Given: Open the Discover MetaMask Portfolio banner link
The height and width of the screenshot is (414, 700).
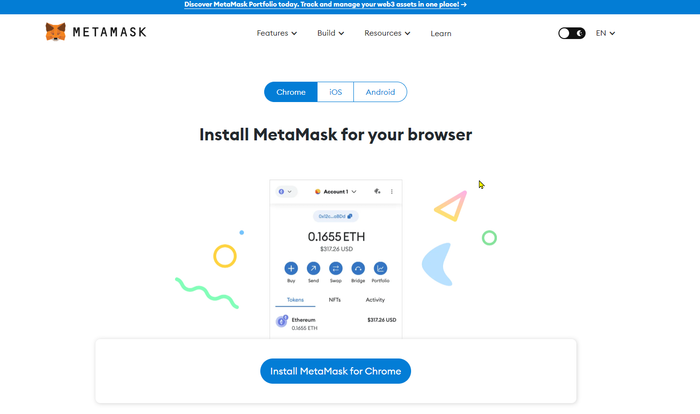Looking at the screenshot, I should tap(325, 4).
